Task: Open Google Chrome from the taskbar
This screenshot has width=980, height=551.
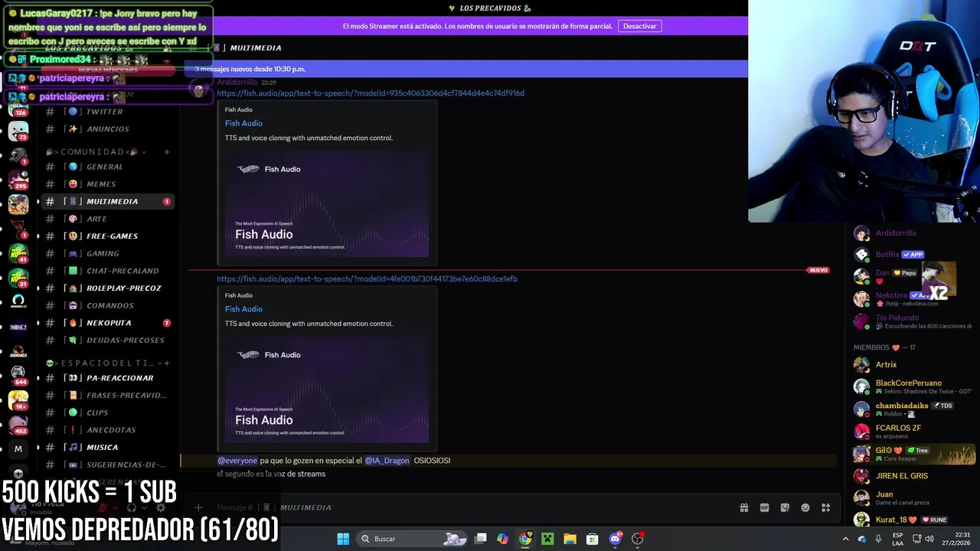Action: point(524,539)
